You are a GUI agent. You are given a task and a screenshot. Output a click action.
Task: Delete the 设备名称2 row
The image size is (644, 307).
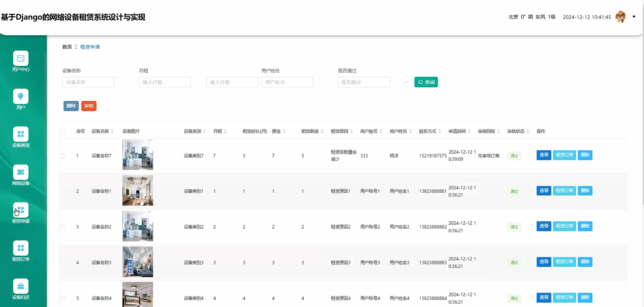[x=585, y=226]
